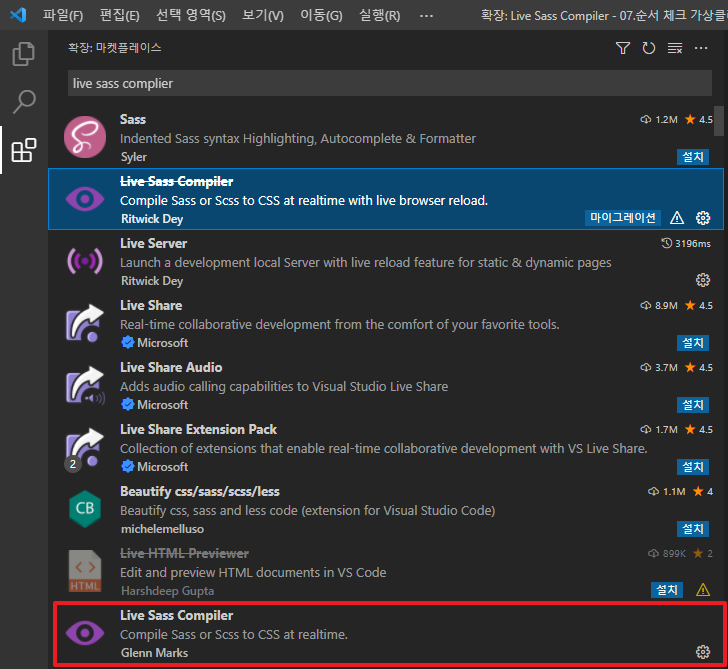Click Live Share extension arrow logo

pyautogui.click(x=85, y=323)
